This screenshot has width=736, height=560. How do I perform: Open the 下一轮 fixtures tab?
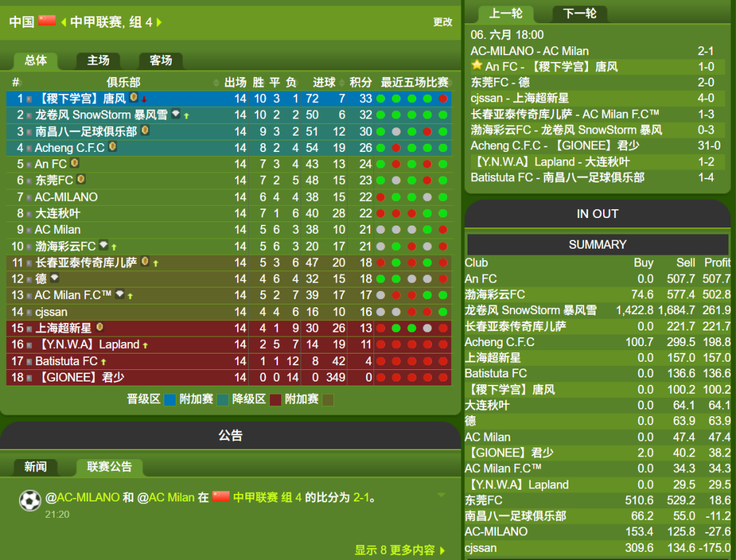(580, 14)
